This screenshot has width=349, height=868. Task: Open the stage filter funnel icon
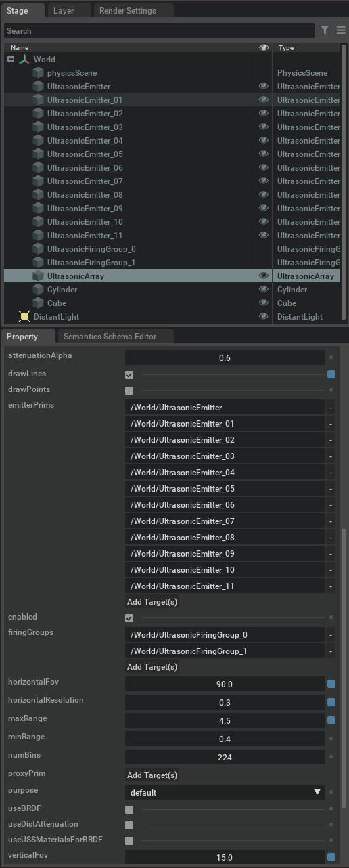click(x=325, y=30)
